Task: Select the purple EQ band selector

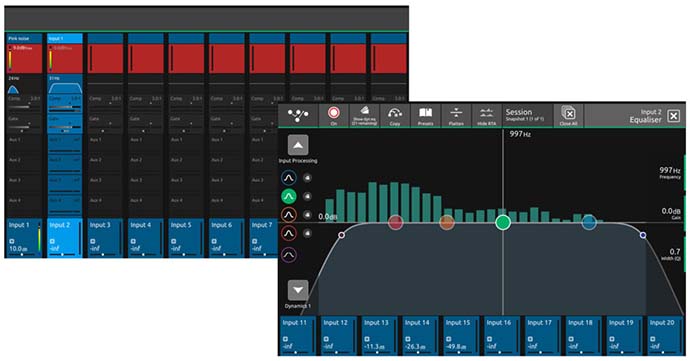Action: pos(289,255)
